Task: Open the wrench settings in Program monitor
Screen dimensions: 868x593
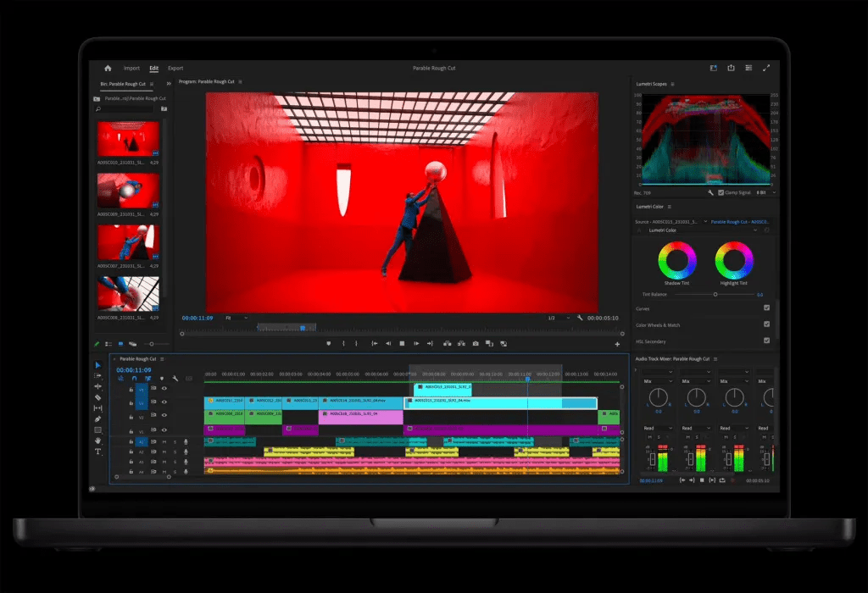Action: coord(580,318)
